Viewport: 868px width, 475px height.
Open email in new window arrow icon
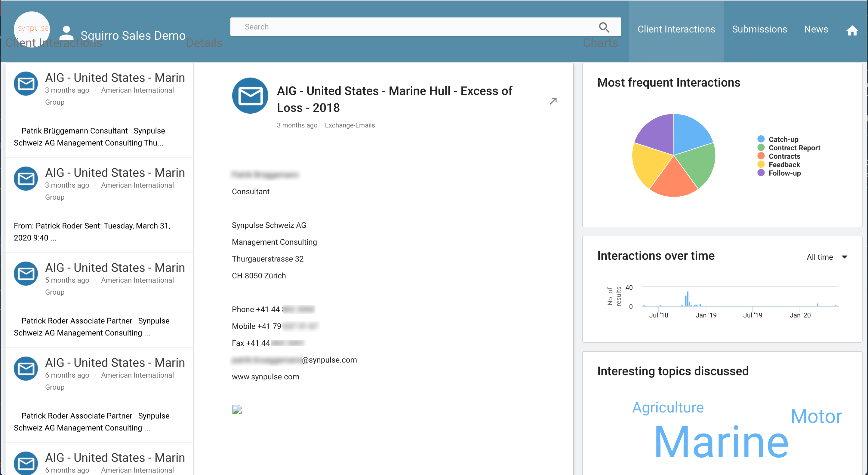tap(553, 101)
